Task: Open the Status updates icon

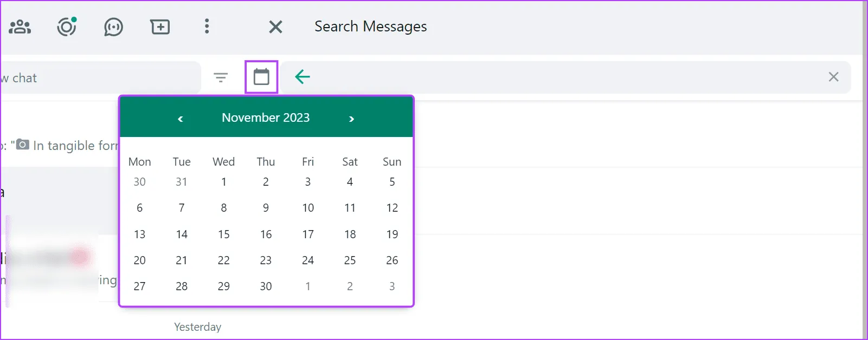Action: click(x=67, y=27)
